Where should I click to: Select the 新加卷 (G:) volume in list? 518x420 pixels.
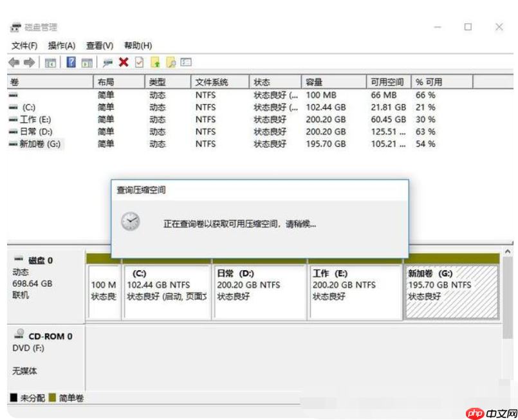tap(40, 144)
